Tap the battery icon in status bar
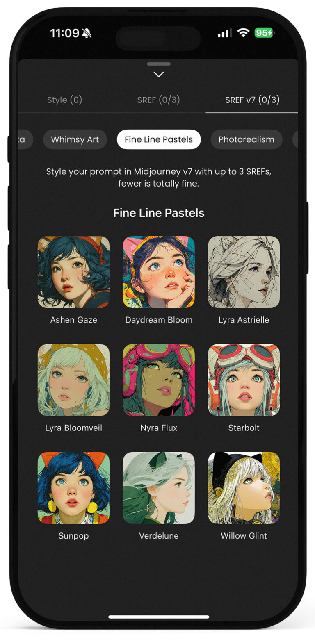 (264, 33)
